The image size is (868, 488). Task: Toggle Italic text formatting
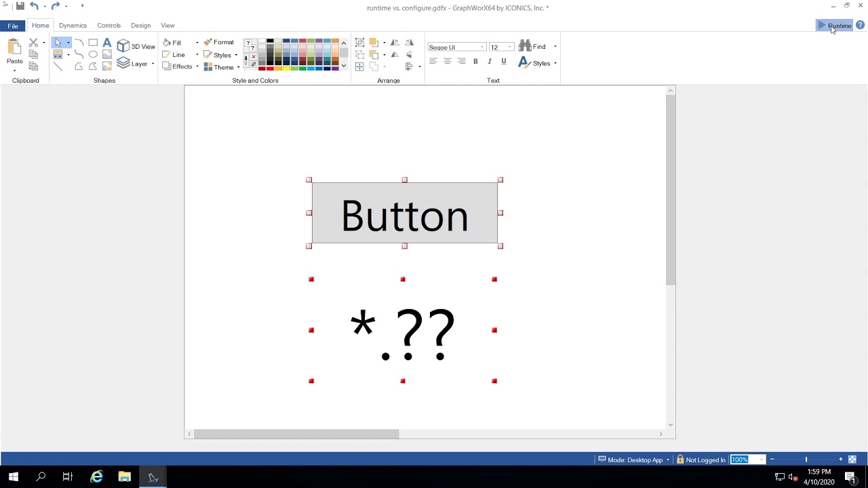pos(490,62)
